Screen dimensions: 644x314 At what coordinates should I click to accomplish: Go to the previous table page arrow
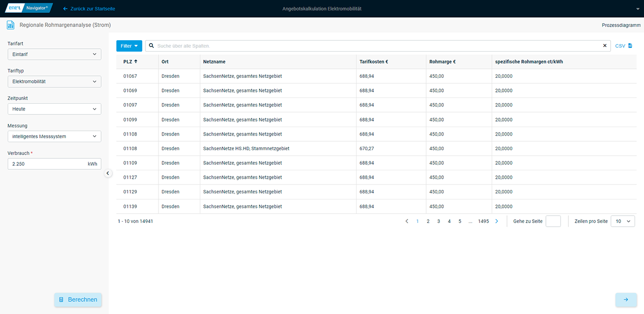(x=407, y=221)
